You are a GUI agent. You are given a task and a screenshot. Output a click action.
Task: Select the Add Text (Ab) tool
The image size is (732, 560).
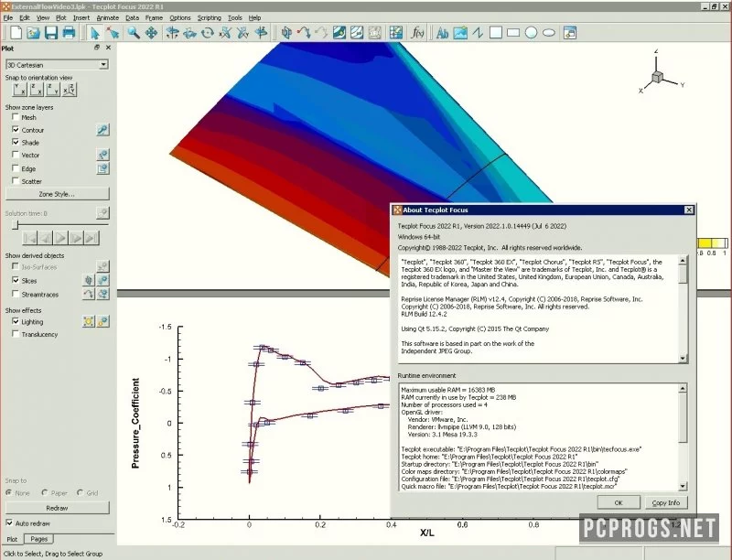(442, 33)
